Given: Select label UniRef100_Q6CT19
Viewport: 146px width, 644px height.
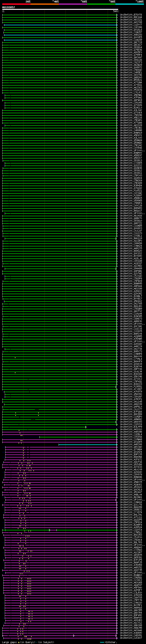Looking at the screenshot, I should click(131, 42).
